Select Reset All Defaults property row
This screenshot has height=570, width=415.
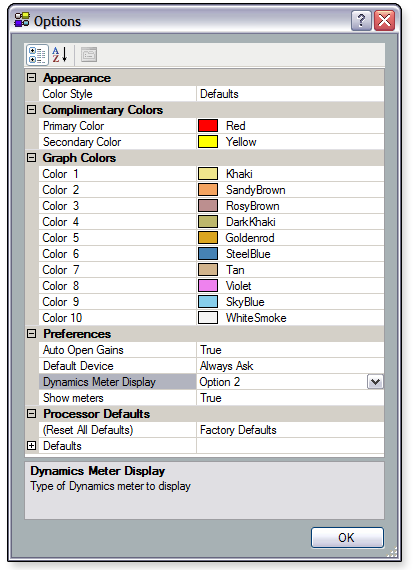click(x=211, y=430)
